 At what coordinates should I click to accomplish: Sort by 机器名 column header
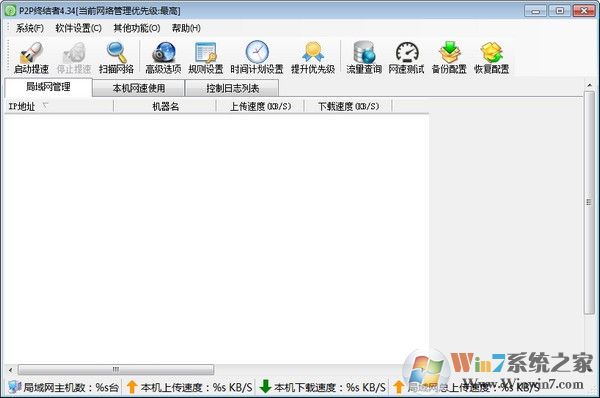click(165, 106)
